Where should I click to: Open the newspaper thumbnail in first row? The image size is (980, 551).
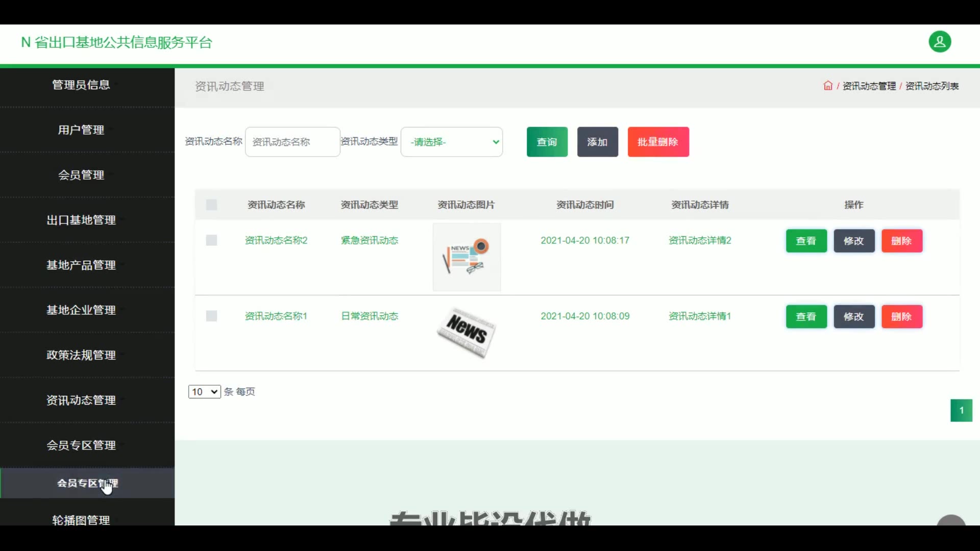(467, 257)
